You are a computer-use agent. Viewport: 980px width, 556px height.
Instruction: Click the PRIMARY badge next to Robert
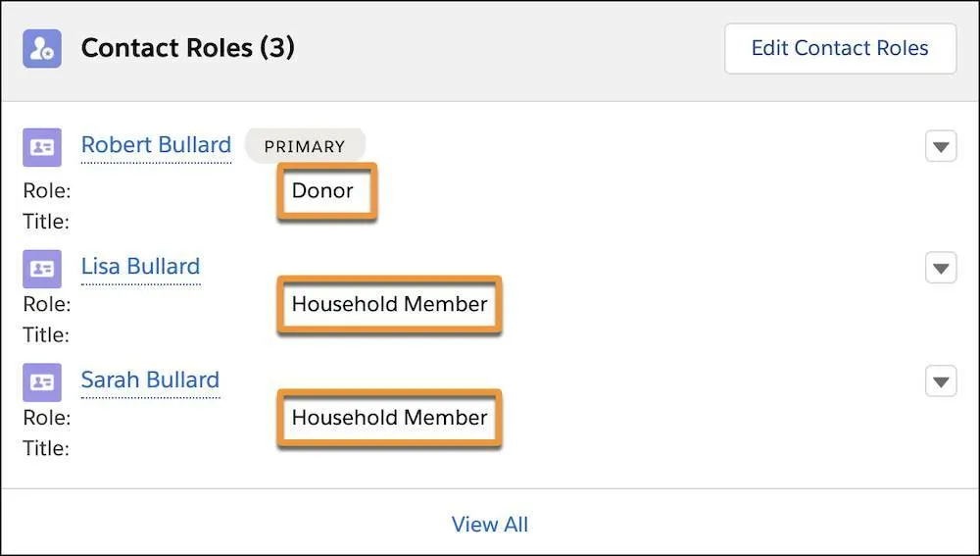pyautogui.click(x=305, y=146)
